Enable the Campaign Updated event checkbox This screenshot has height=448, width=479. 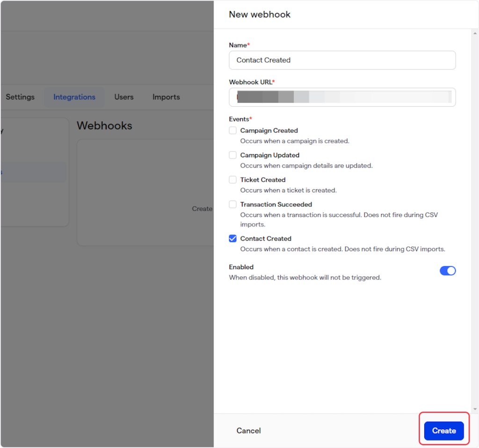pos(232,155)
